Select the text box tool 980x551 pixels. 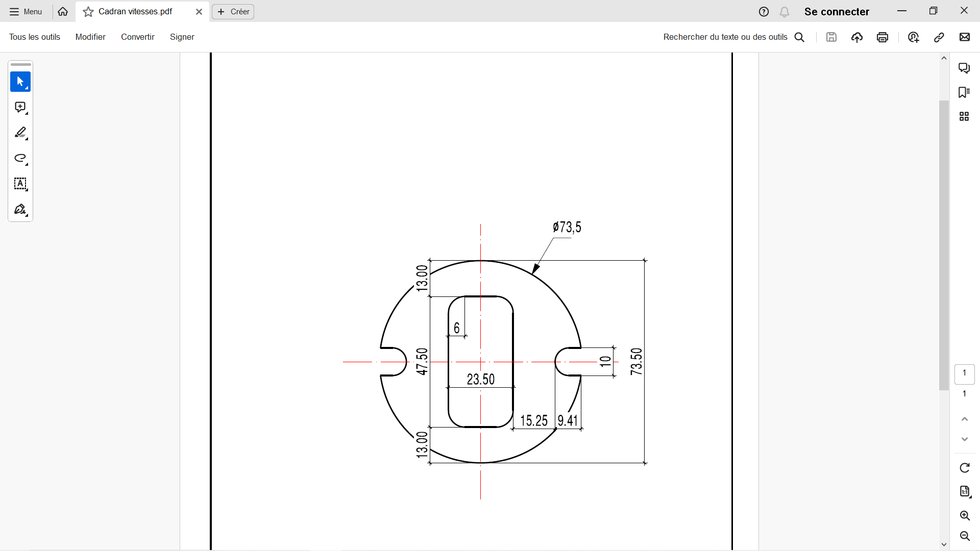coord(20,184)
